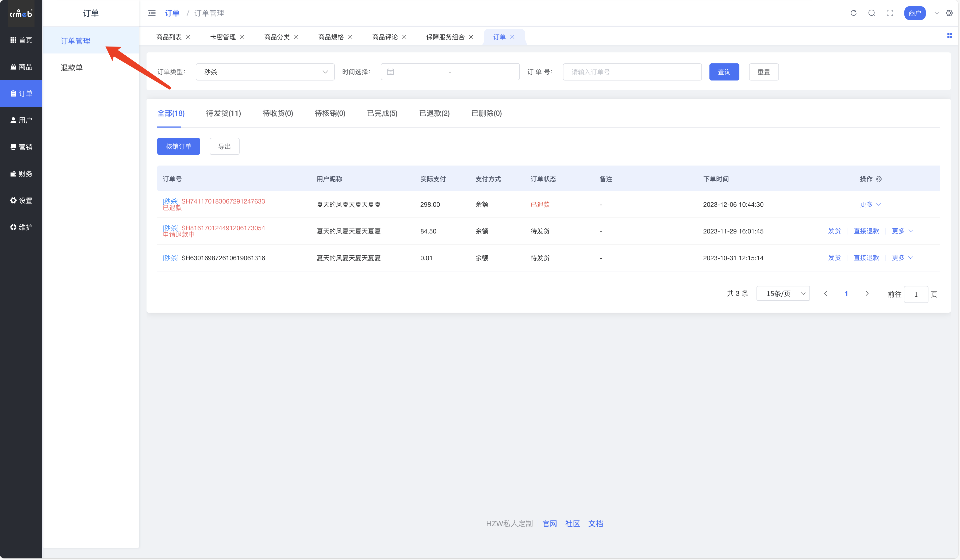The height and width of the screenshot is (560, 960).
Task: Close the active 订单 tab
Action: (x=512, y=37)
